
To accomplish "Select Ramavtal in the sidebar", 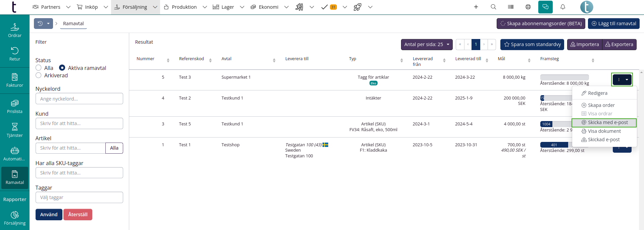I will pyautogui.click(x=15, y=178).
